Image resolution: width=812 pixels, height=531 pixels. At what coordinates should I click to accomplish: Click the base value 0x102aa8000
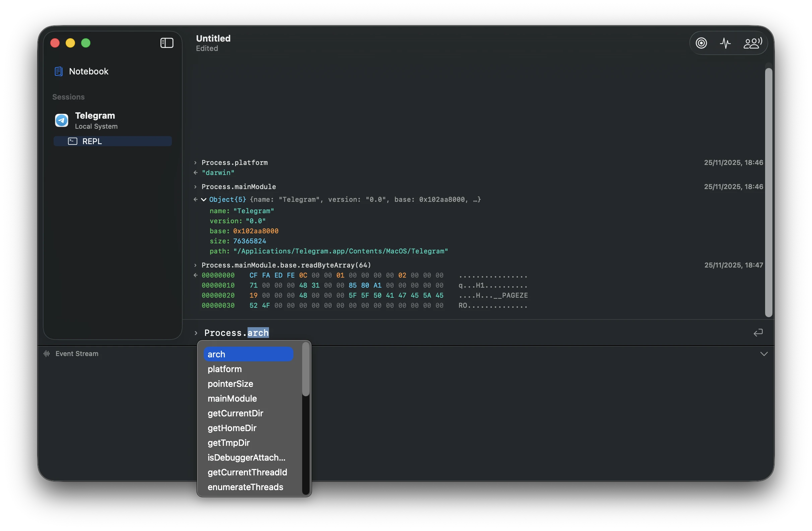pos(256,231)
